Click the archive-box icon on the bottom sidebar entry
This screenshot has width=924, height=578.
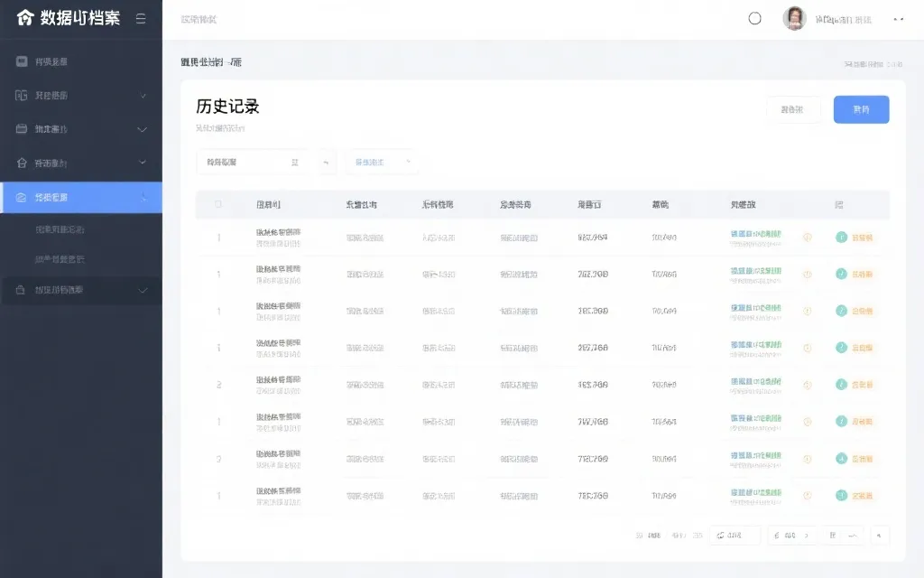23,290
